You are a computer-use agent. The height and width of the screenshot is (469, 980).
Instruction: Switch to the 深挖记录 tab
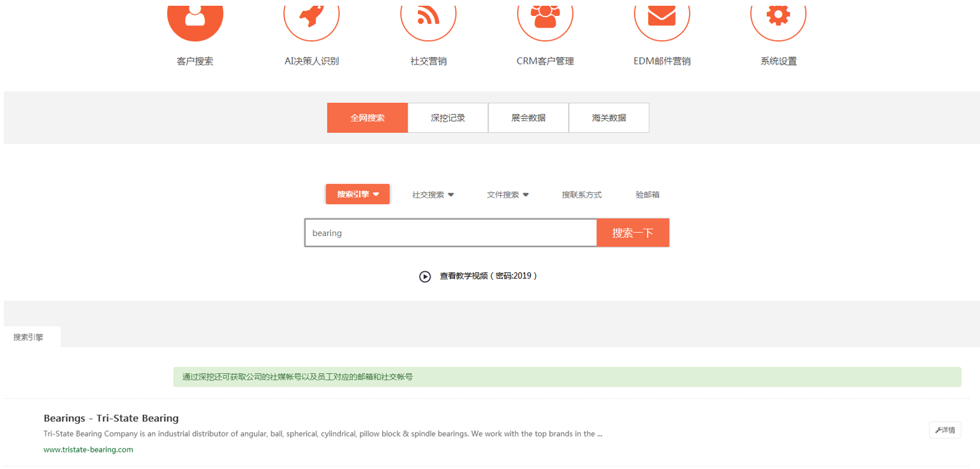tap(448, 118)
